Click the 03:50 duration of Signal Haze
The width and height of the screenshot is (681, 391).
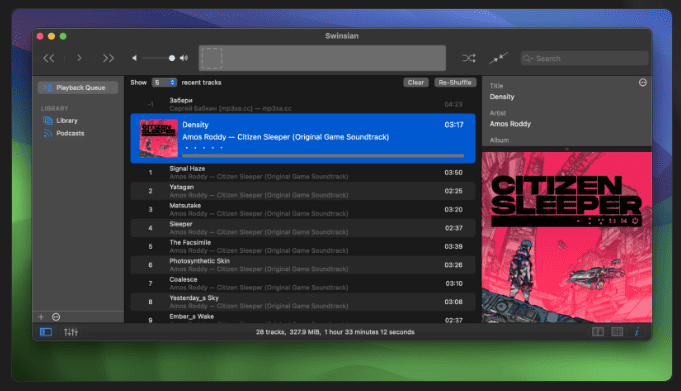(453, 172)
